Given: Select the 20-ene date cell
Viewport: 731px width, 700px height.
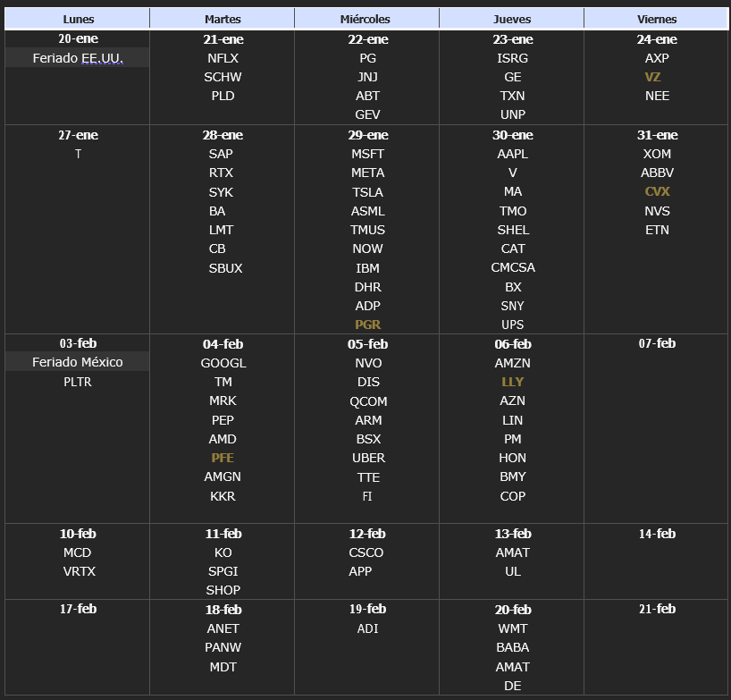Looking at the screenshot, I should (78, 38).
